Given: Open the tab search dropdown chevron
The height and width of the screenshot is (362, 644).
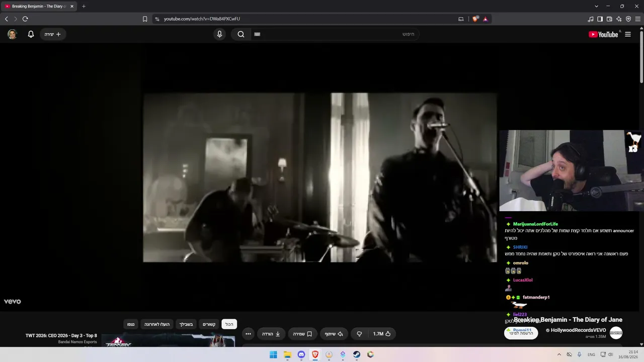Looking at the screenshot, I should pyautogui.click(x=597, y=6).
